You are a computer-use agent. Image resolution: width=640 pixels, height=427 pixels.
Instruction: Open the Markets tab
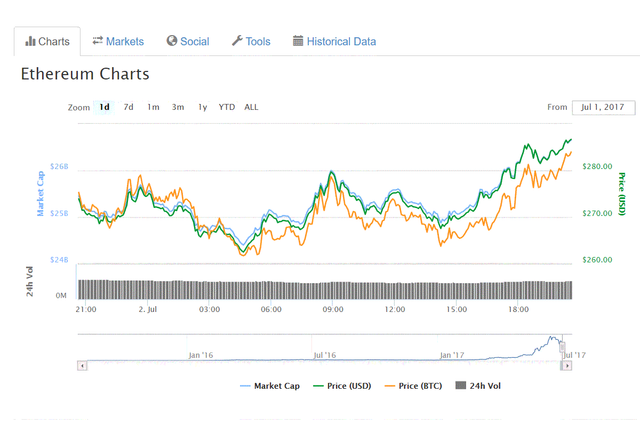118,41
